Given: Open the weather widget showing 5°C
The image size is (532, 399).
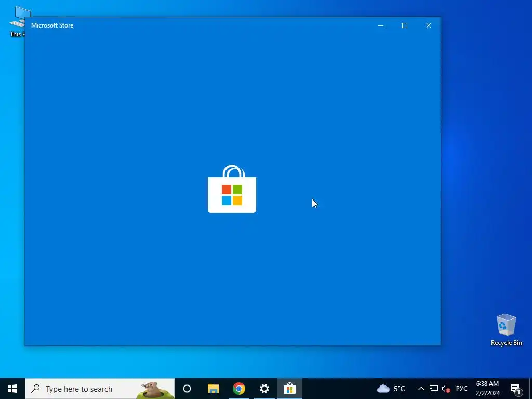Looking at the screenshot, I should click(x=391, y=389).
